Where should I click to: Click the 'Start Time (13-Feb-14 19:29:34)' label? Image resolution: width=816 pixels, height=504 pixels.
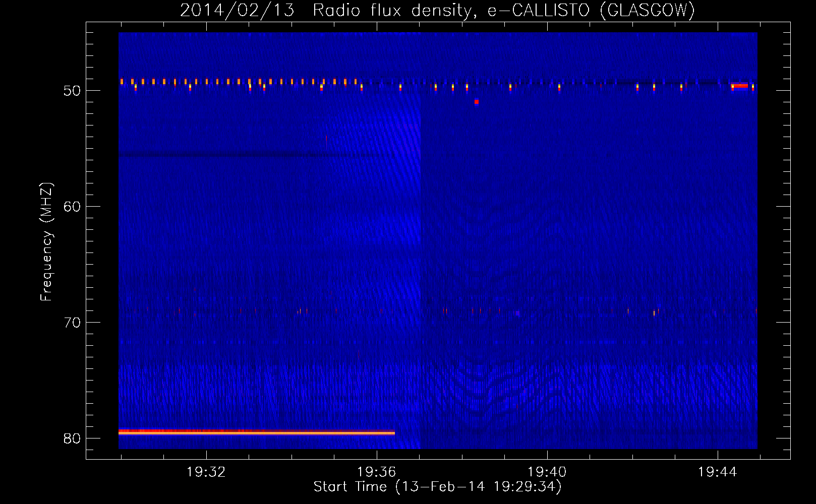pyautogui.click(x=437, y=487)
